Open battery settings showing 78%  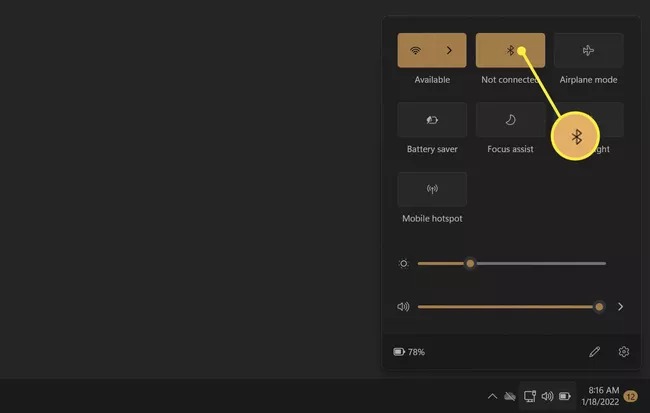[x=409, y=352]
